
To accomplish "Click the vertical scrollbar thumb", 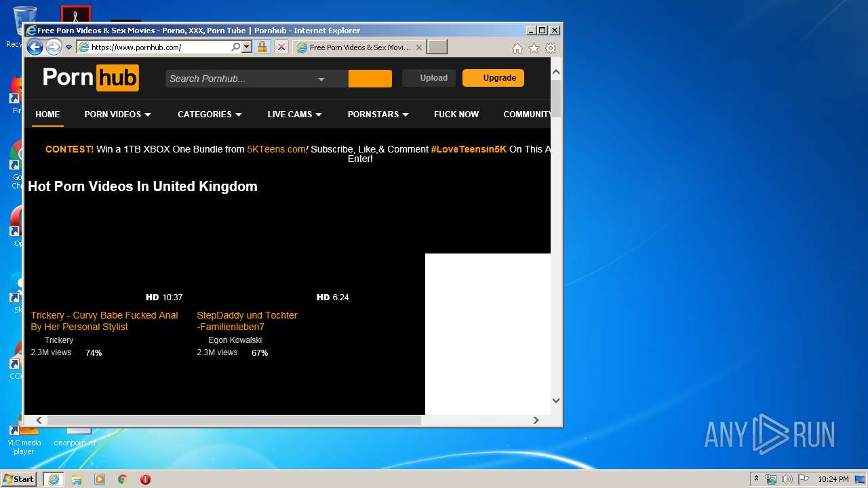I will click(556, 98).
